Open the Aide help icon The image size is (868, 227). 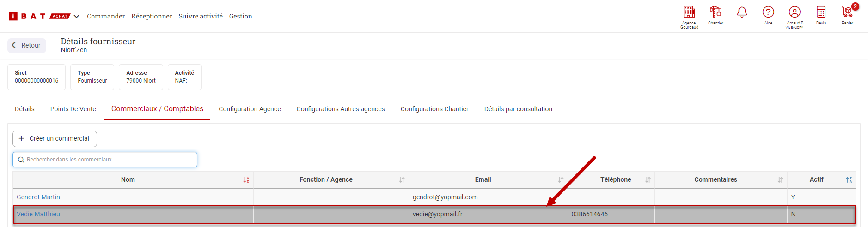768,12
